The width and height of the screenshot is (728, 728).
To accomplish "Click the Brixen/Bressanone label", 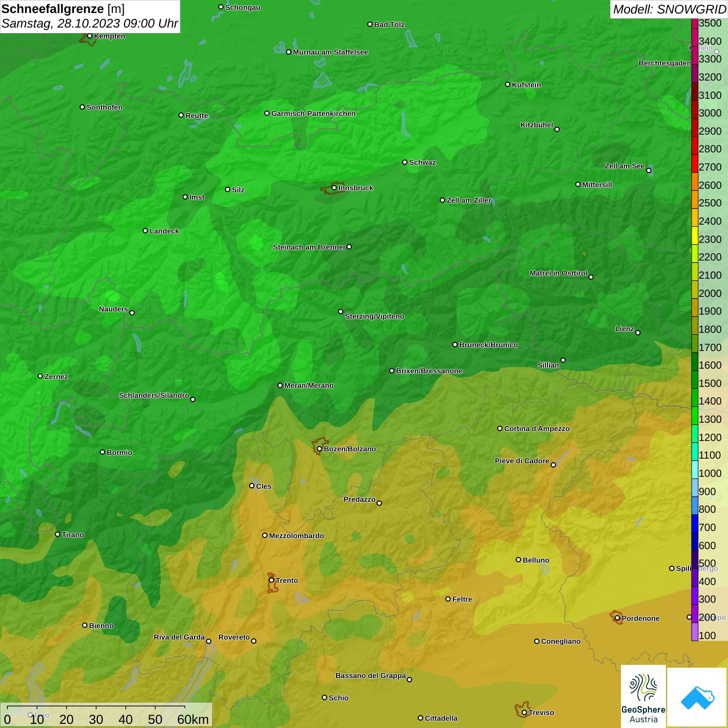I will tap(429, 371).
